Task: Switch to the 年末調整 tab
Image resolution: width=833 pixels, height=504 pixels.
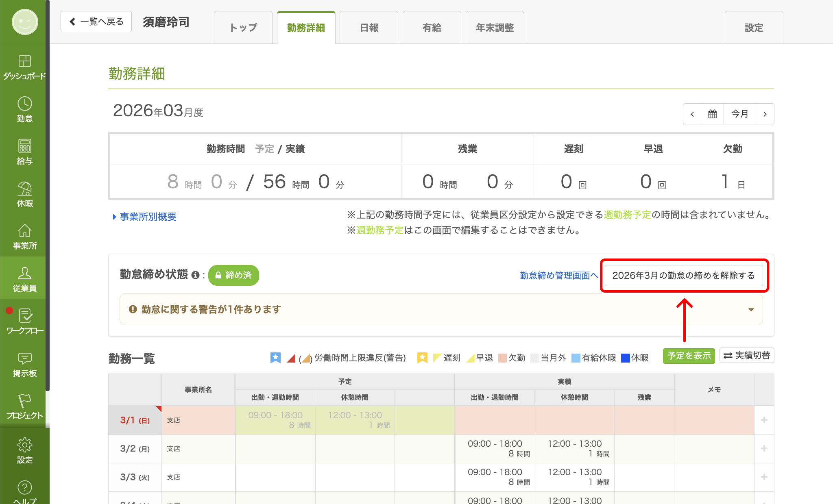Action: 495,27
